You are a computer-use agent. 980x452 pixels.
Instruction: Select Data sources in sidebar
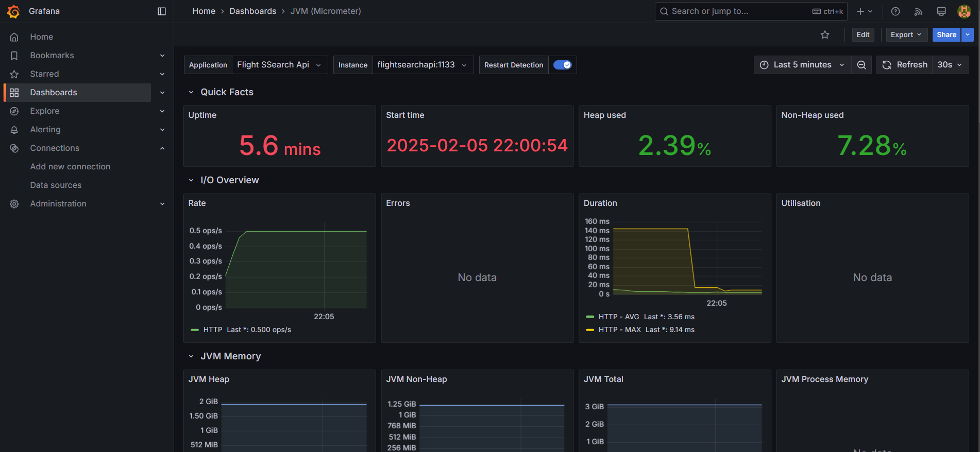[56, 185]
